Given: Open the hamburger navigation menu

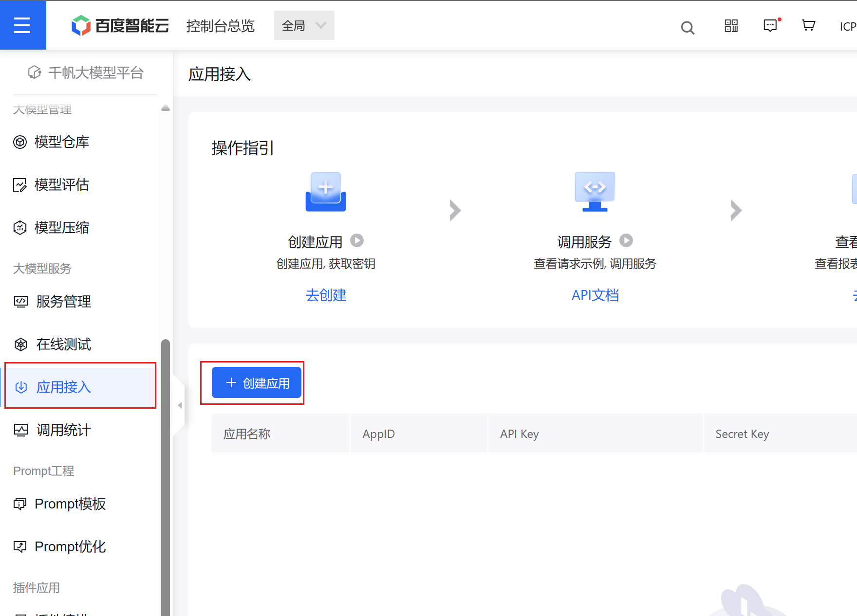Looking at the screenshot, I should (x=22, y=25).
